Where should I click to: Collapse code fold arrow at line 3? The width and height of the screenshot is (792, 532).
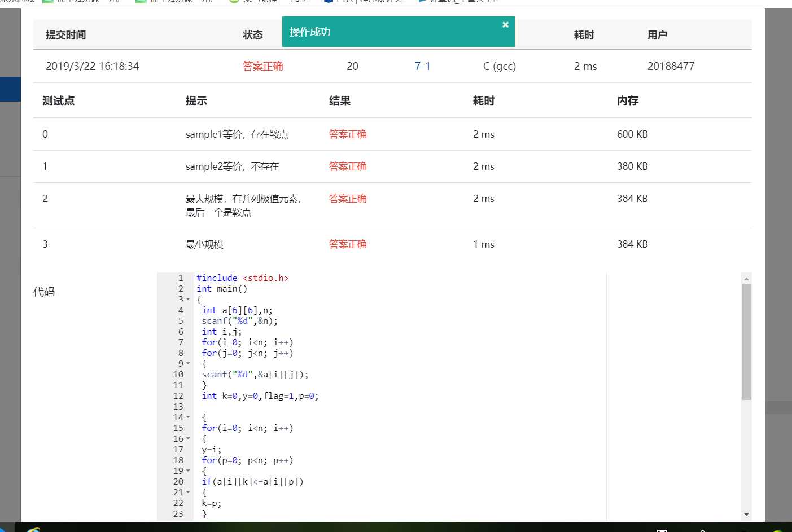[x=188, y=300]
